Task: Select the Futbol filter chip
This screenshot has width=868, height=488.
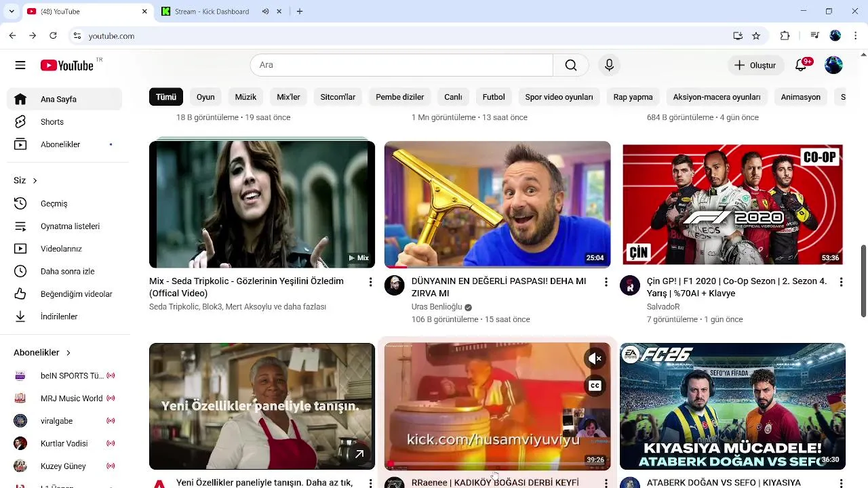Action: pos(494,97)
